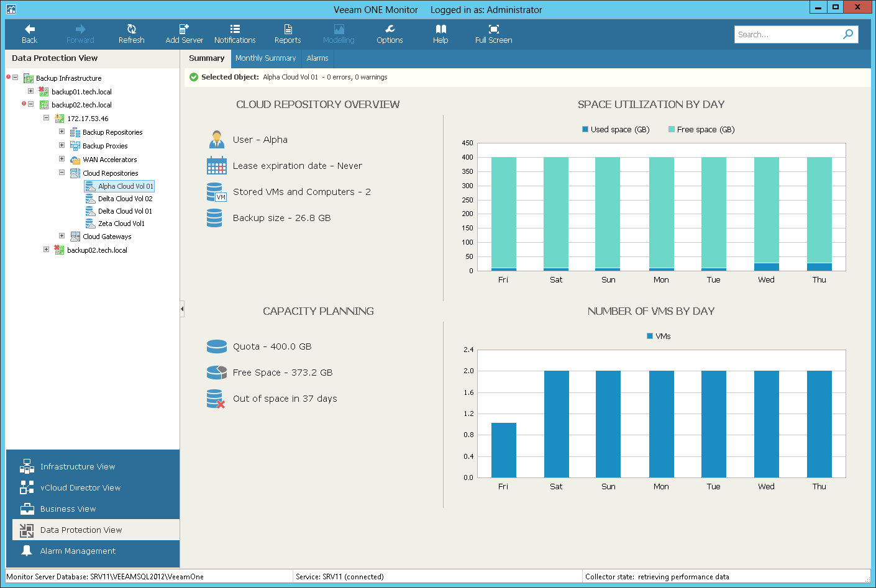Click the WAN Accelerators icon

[x=75, y=160]
